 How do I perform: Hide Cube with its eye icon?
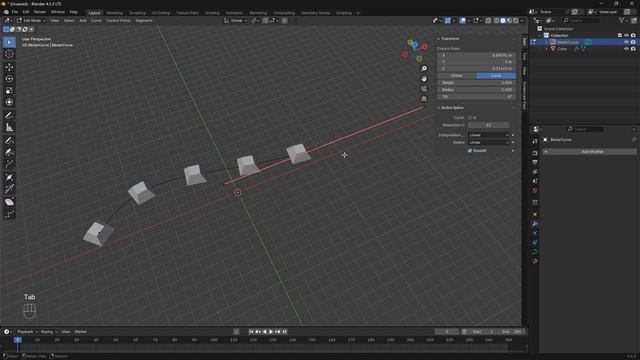click(626, 49)
